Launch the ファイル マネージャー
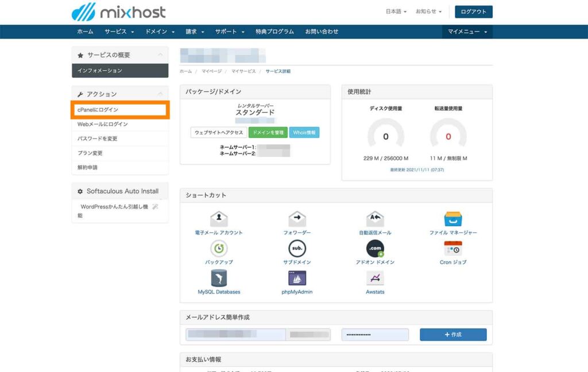 tap(453, 223)
